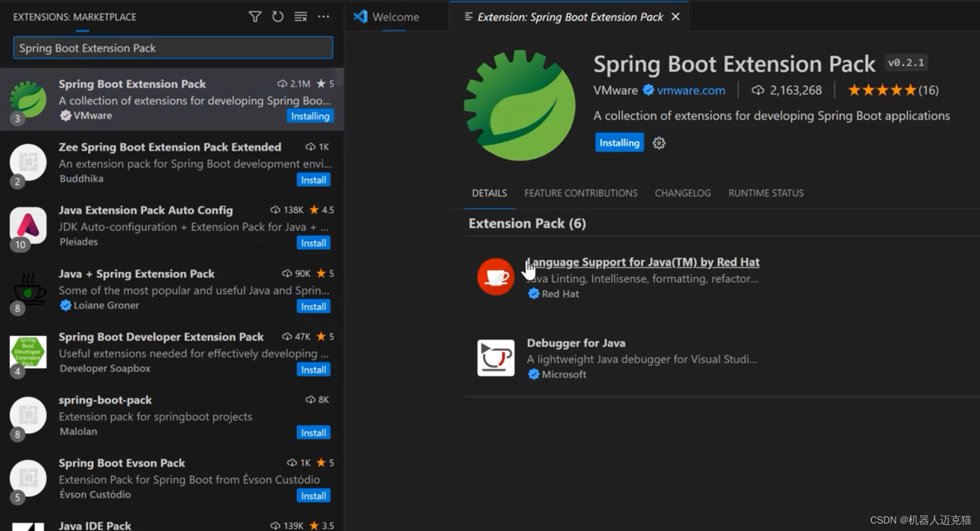
Task: Select the Java IDE Pack entry
Action: [172, 525]
